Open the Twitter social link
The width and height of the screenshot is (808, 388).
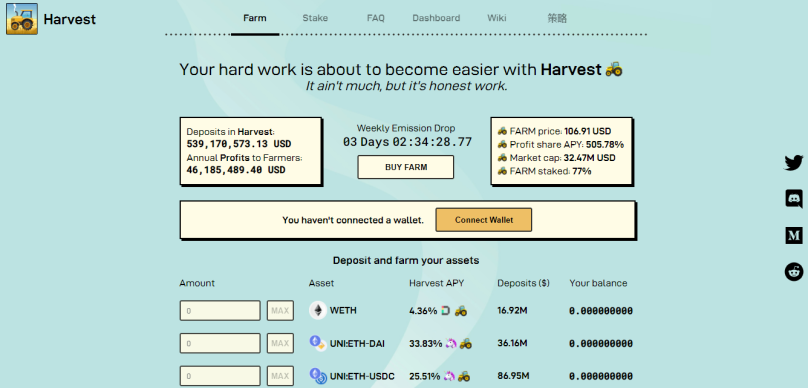point(794,163)
